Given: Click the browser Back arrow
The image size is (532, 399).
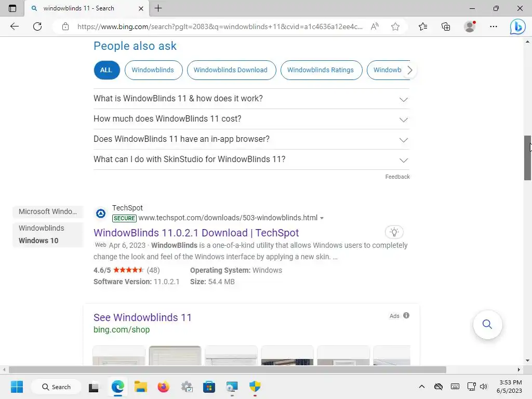Looking at the screenshot, I should point(14,26).
